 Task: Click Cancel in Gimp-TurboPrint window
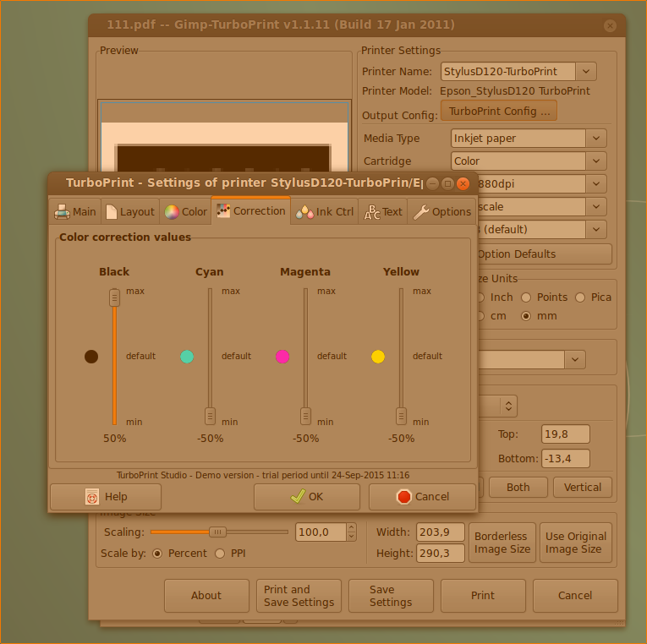pos(575,596)
